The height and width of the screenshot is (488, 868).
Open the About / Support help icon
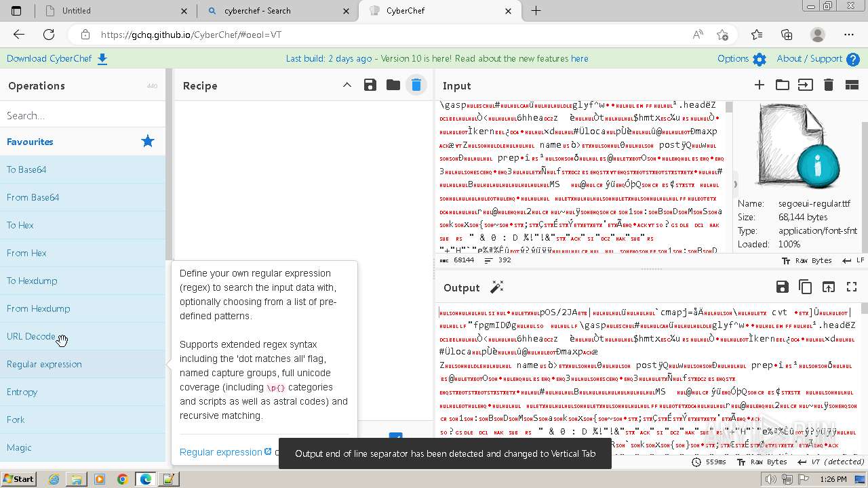coord(853,60)
